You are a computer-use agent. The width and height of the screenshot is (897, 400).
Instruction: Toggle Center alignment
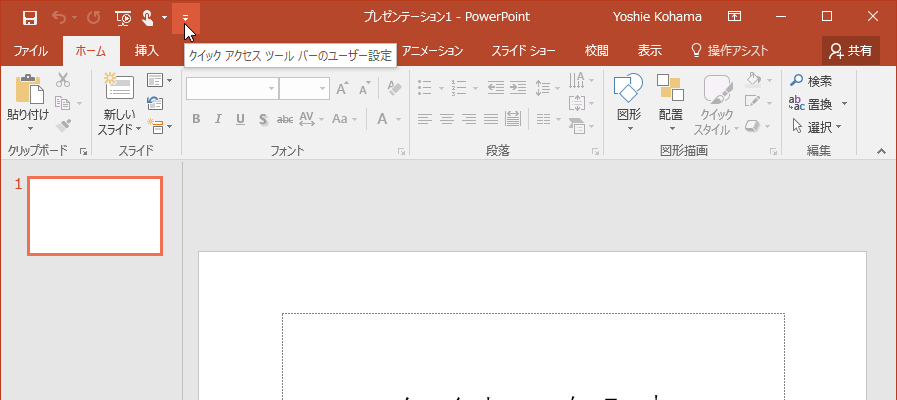(447, 119)
